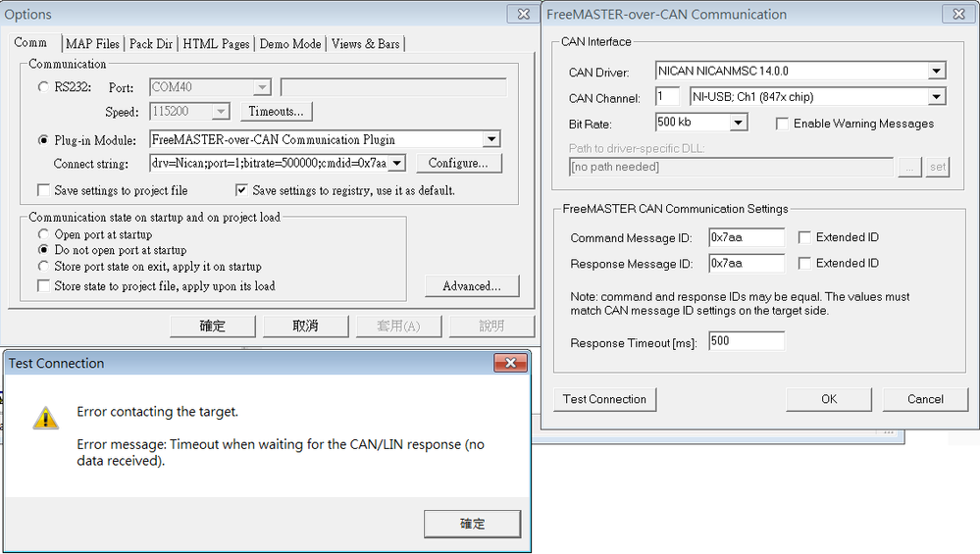This screenshot has height=554, width=980.
Task: Open the HTML Pages tab
Action: 216,44
